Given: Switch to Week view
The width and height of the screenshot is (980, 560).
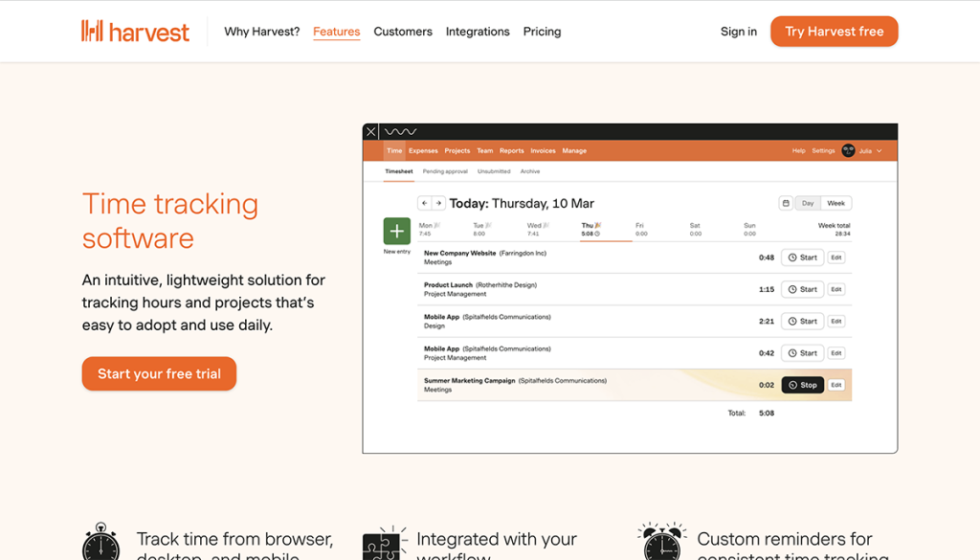Looking at the screenshot, I should pyautogui.click(x=835, y=203).
